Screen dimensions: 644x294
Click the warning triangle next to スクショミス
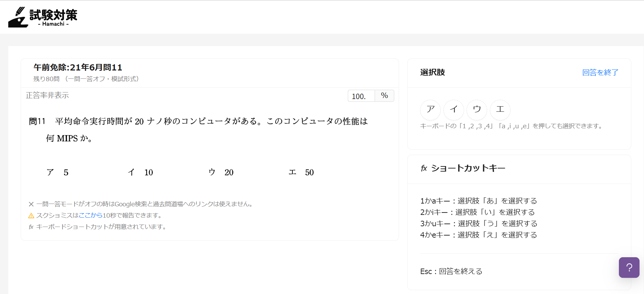point(31,216)
